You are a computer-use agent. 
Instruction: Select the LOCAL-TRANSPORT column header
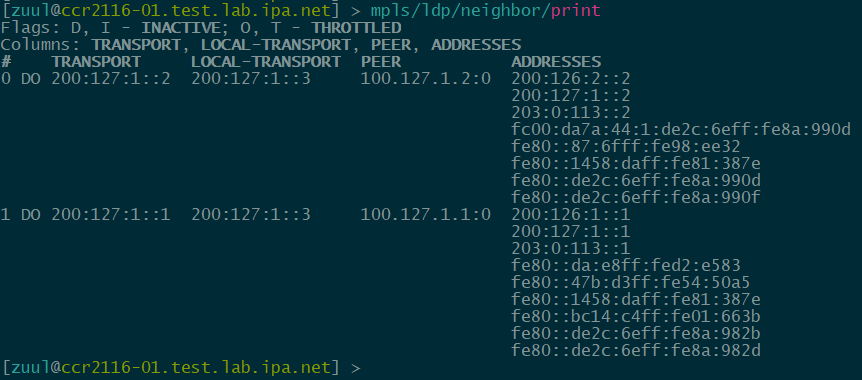click(x=266, y=62)
